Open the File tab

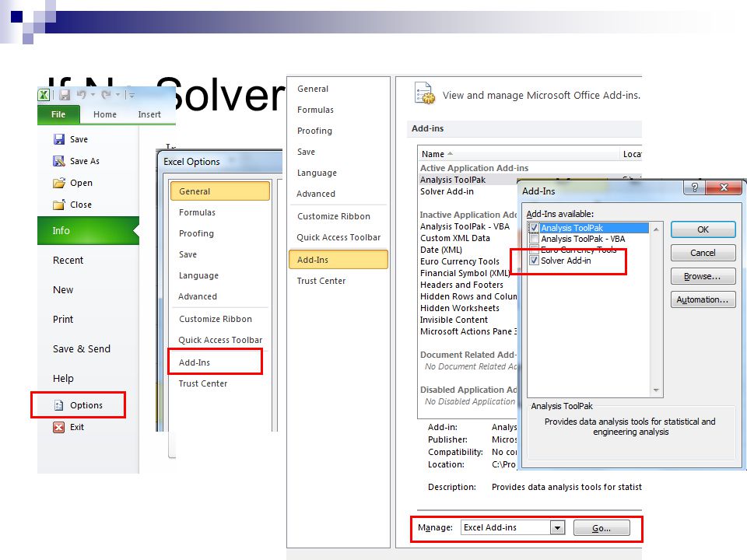[58, 114]
